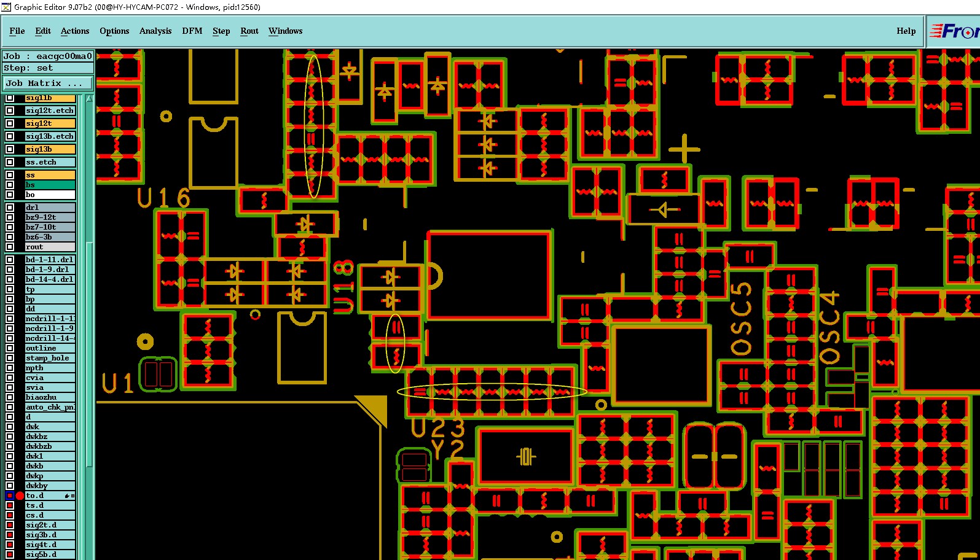Select the rout layer name

(x=50, y=247)
